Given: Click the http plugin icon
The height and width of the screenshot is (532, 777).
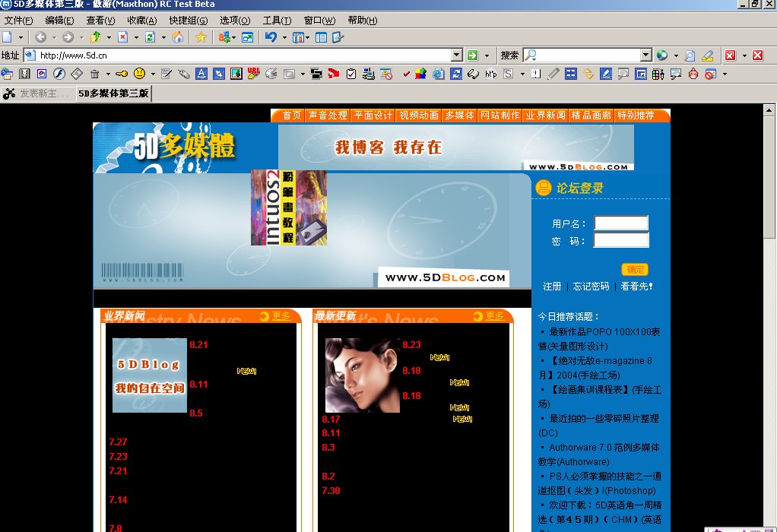Looking at the screenshot, I should (x=490, y=74).
